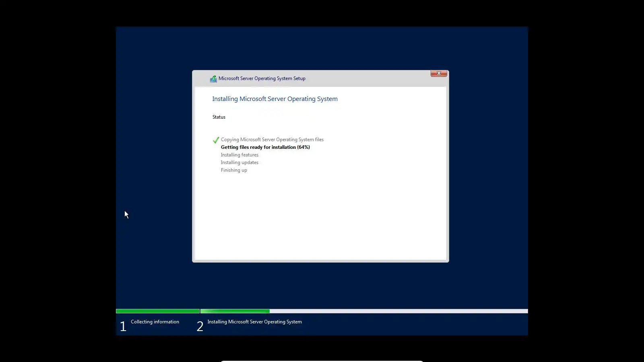Close the Microsoft Server Operating System Setup dialog
The image size is (644, 362).
[x=439, y=73]
